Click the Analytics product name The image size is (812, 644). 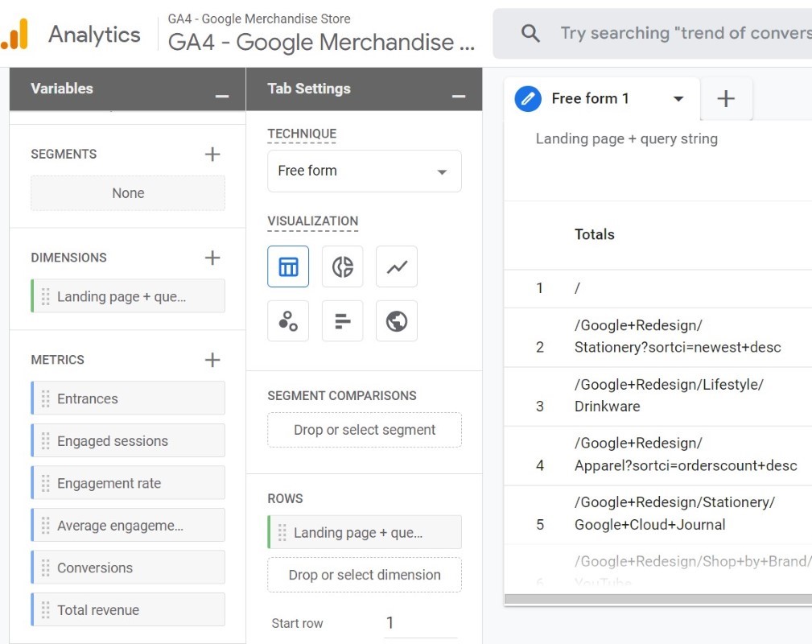click(94, 34)
